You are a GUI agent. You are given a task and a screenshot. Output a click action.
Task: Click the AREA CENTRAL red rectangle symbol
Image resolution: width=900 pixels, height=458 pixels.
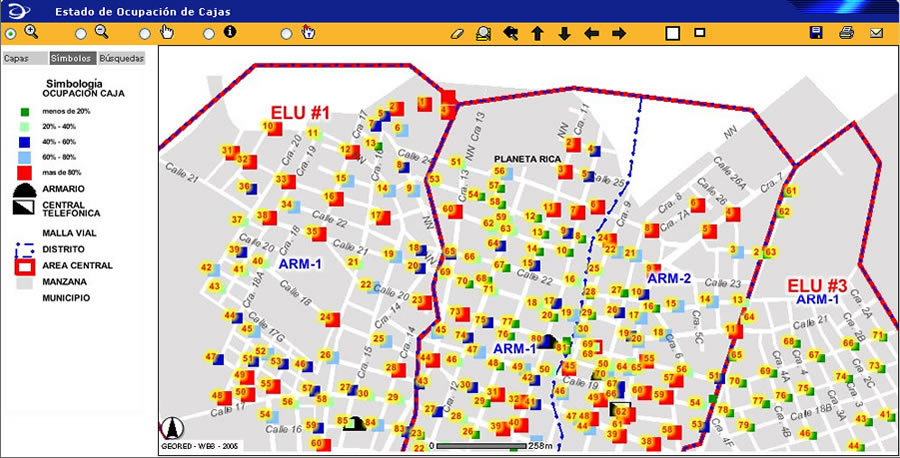tap(25, 266)
